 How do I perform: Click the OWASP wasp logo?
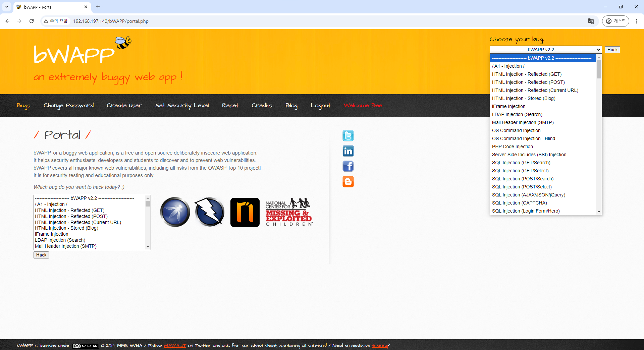tap(175, 212)
